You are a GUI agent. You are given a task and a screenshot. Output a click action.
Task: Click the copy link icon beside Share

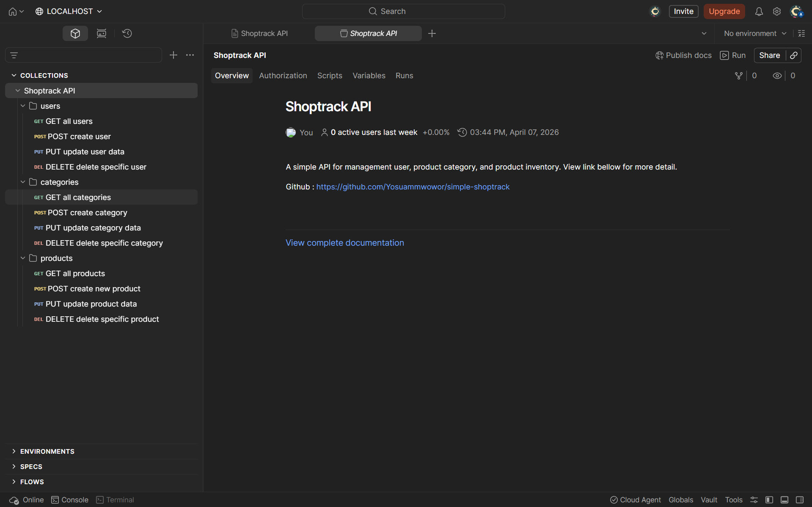(794, 55)
